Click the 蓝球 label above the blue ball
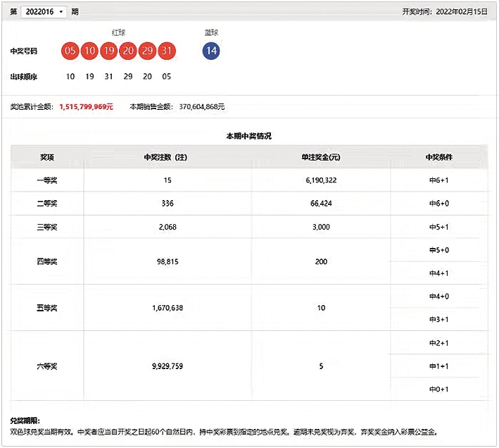This screenshot has height=448, width=499. point(210,32)
